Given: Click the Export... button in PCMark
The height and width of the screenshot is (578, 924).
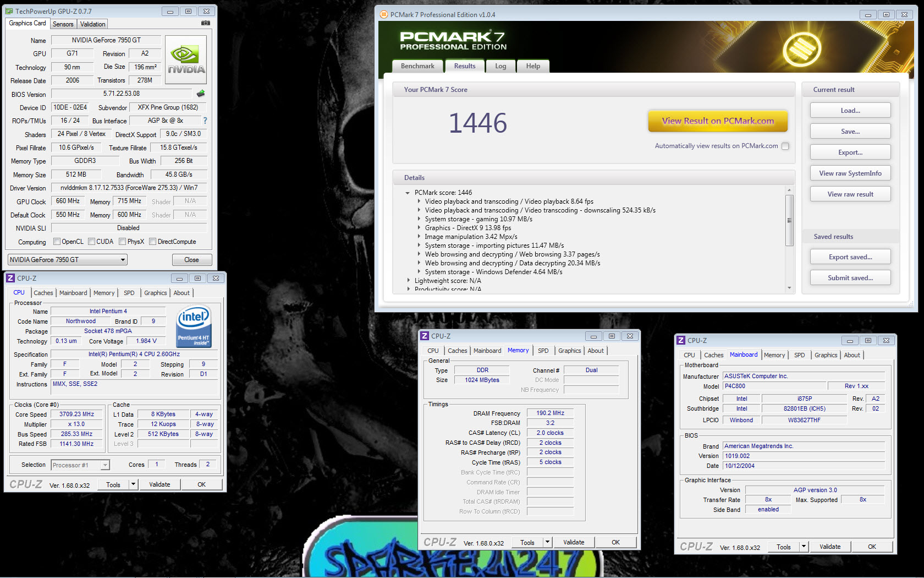Looking at the screenshot, I should pyautogui.click(x=850, y=152).
